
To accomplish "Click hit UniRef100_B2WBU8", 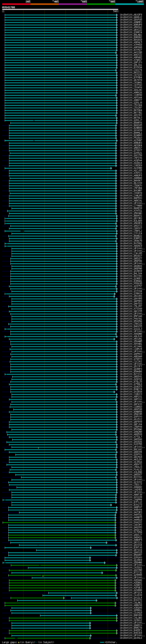I will [x=131, y=128].
